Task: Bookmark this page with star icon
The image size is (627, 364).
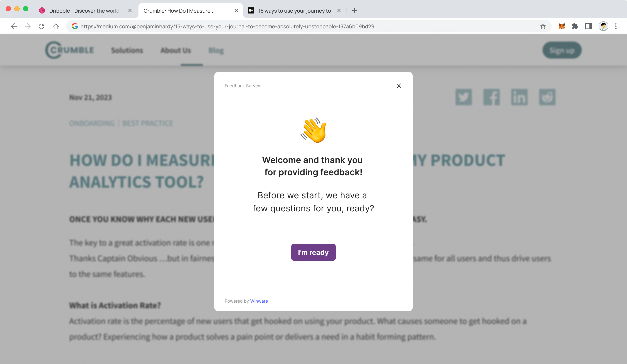Action: click(543, 26)
